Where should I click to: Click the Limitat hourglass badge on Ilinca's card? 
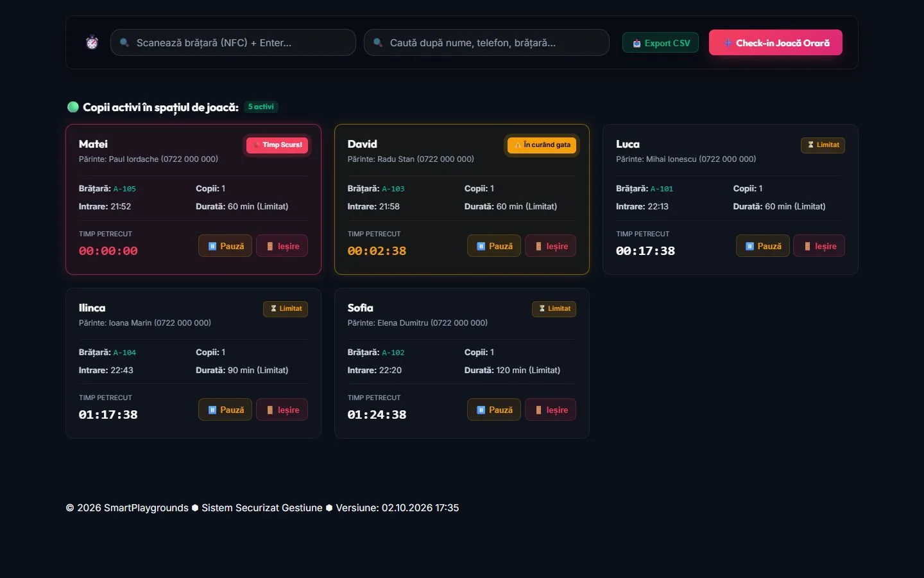pyautogui.click(x=286, y=309)
